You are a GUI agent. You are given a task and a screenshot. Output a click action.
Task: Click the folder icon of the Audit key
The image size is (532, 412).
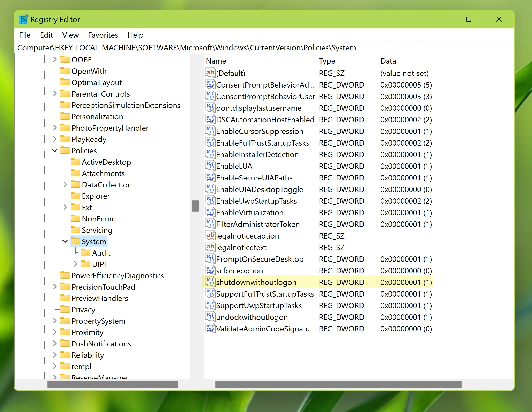[86, 252]
